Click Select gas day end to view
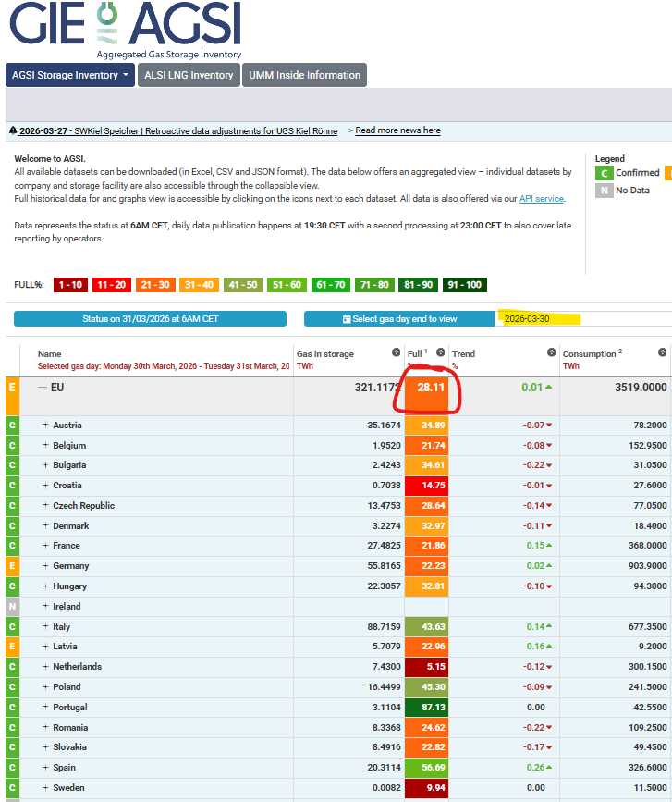672x802 pixels. point(399,318)
